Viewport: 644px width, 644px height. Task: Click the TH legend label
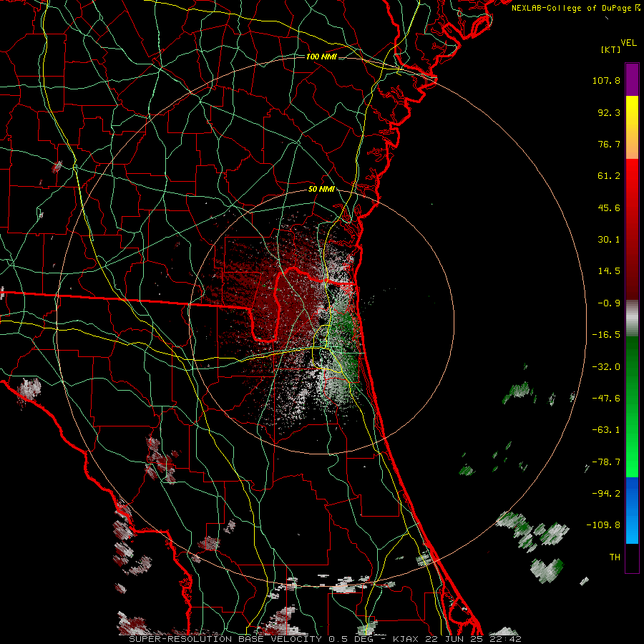[615, 557]
